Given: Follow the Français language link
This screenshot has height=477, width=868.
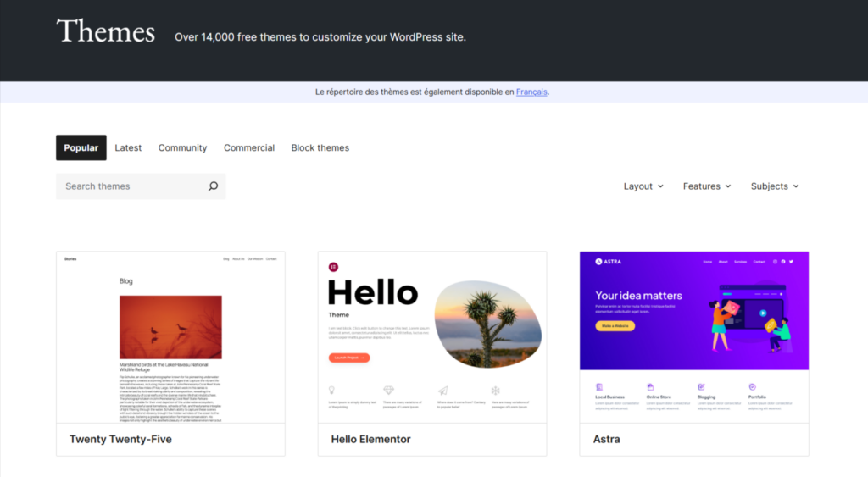Looking at the screenshot, I should point(531,92).
